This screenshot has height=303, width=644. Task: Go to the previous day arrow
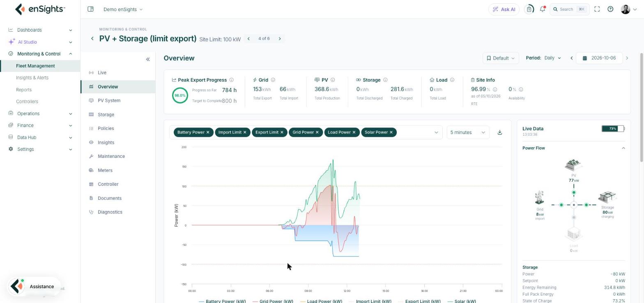pos(571,58)
